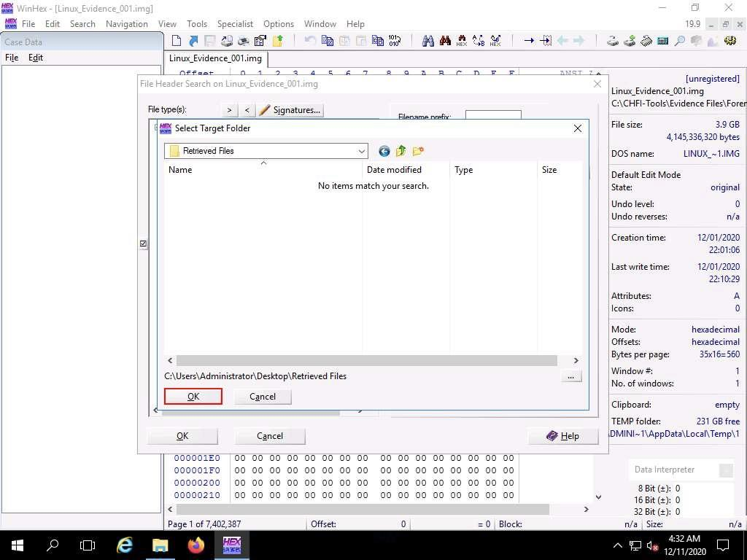The height and width of the screenshot is (560, 747).
Task: Click the Type column header
Action: tap(493, 169)
